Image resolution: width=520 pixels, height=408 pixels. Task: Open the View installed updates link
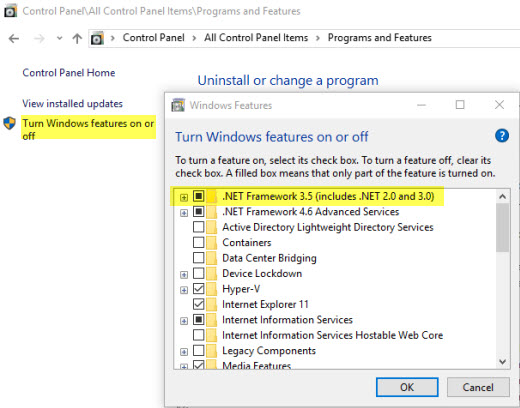[72, 104]
